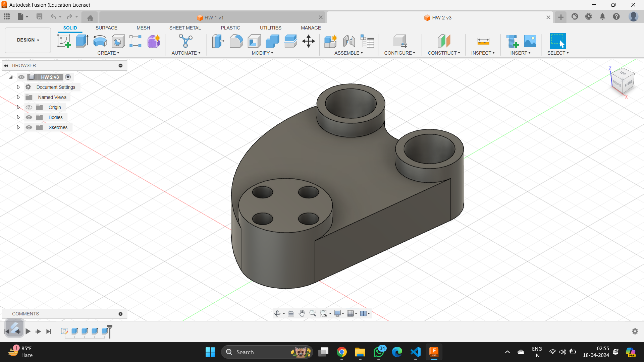Open the Help question mark icon
Image resolution: width=644 pixels, height=362 pixels.
(616, 16)
